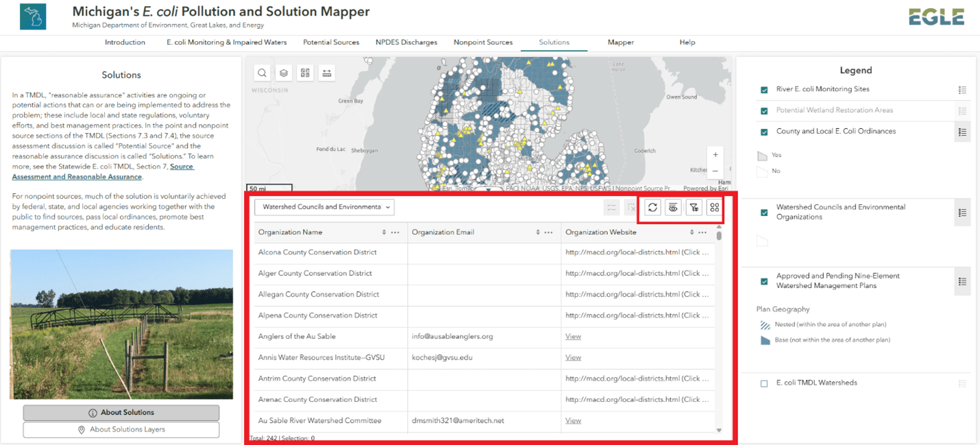Select the Solutions tab

click(554, 43)
